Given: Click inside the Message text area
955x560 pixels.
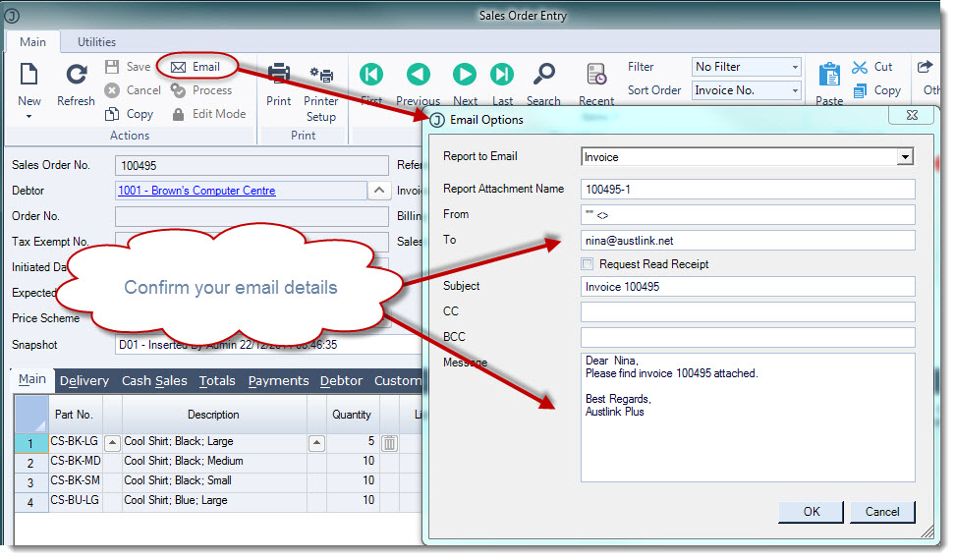Looking at the screenshot, I should click(x=748, y=418).
